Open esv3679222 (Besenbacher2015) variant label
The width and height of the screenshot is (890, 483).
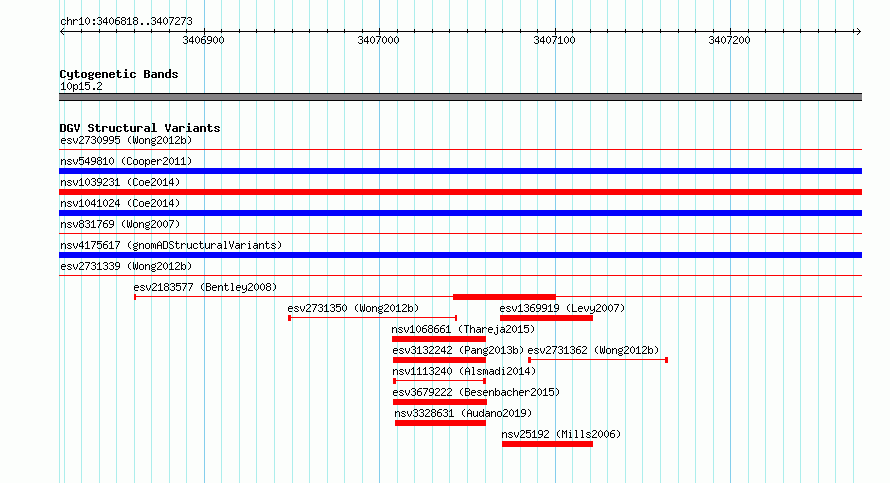click(x=476, y=392)
